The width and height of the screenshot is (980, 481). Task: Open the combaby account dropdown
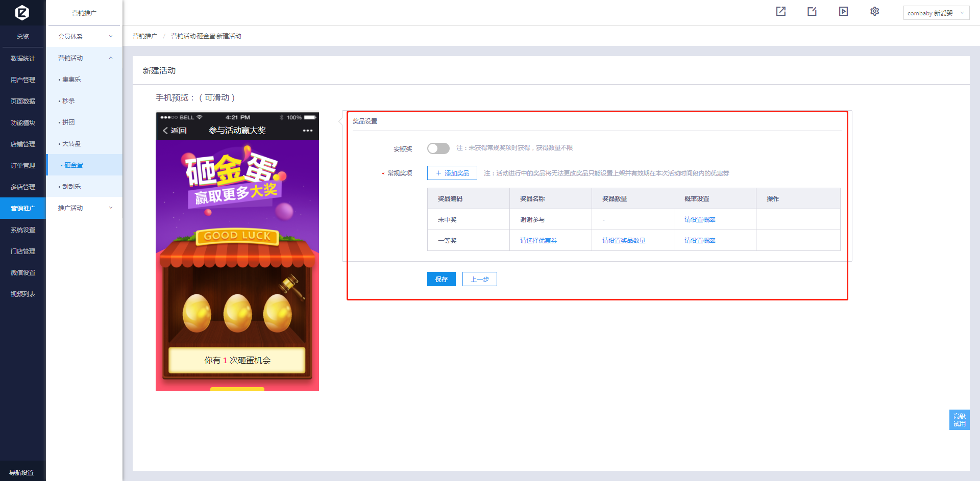pyautogui.click(x=936, y=13)
